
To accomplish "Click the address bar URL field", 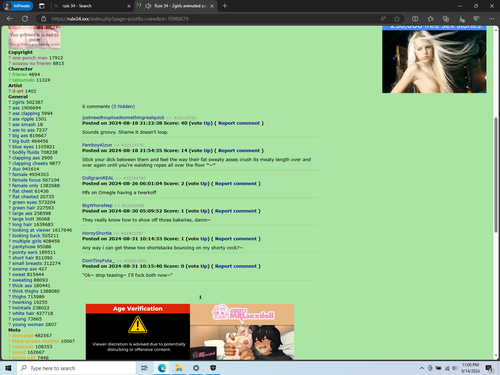I will [213, 19].
